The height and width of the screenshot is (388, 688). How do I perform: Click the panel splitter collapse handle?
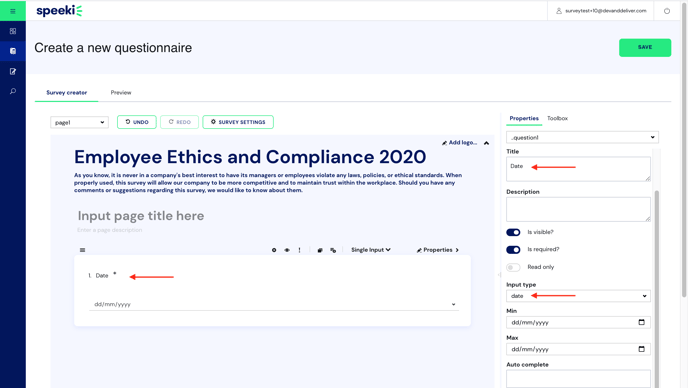(499, 275)
